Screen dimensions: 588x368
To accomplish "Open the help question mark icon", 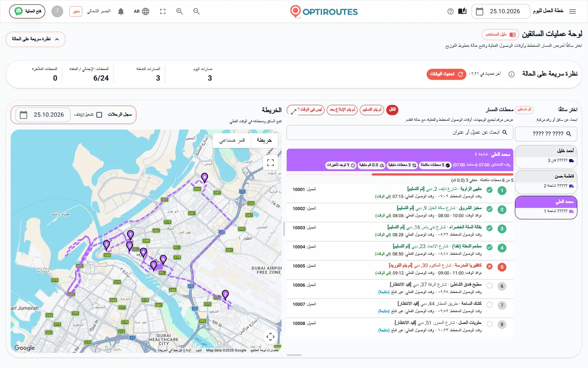I will coord(451,11).
